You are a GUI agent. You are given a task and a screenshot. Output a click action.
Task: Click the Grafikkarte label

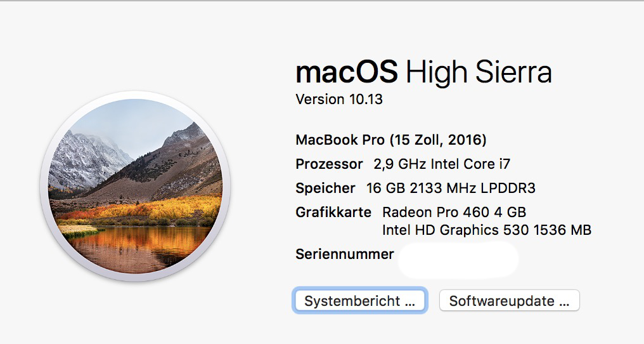pos(333,213)
